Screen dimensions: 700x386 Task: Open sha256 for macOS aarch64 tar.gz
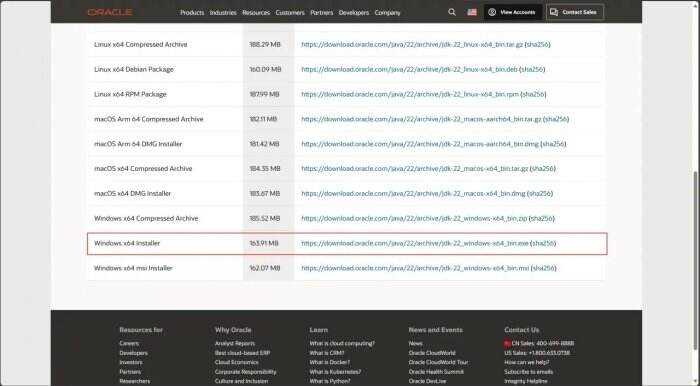point(556,119)
